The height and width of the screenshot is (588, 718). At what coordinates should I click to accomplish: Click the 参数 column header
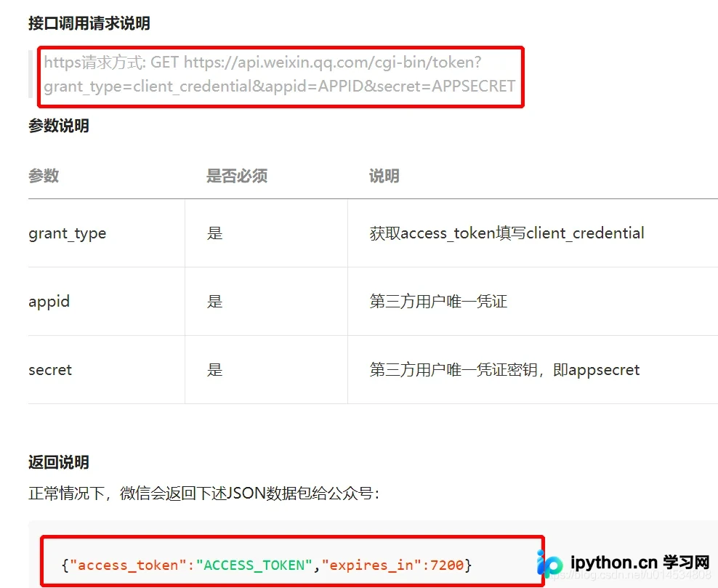(x=44, y=175)
